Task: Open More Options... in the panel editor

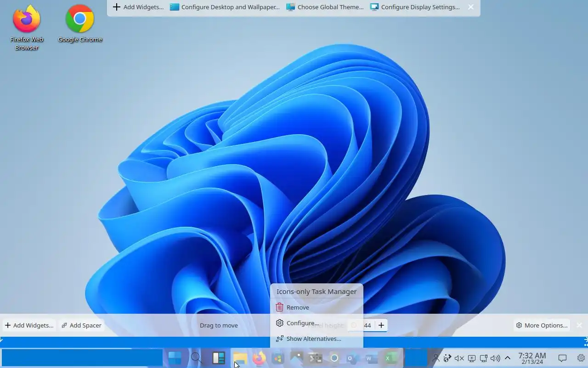Action: click(542, 325)
